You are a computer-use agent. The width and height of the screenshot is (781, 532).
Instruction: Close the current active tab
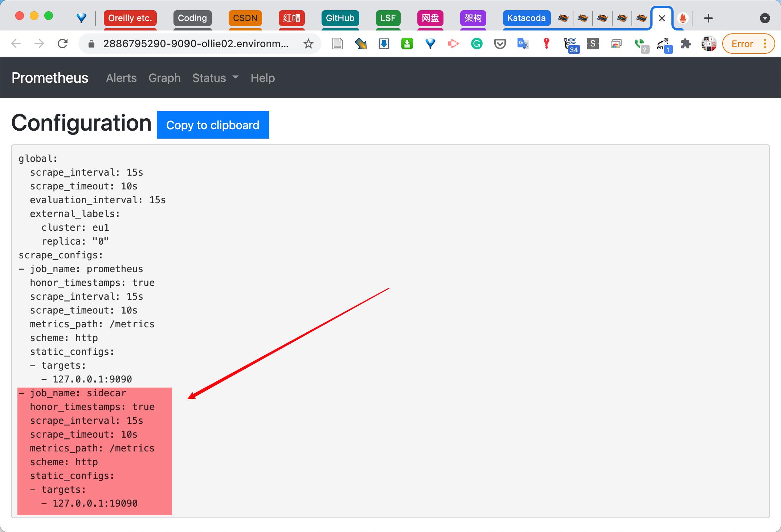click(x=662, y=18)
